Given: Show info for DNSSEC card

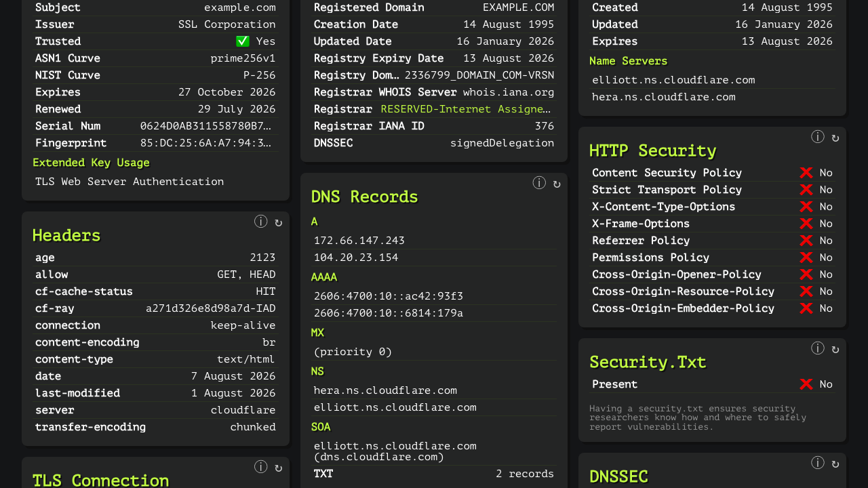Looking at the screenshot, I should coord(818,463).
